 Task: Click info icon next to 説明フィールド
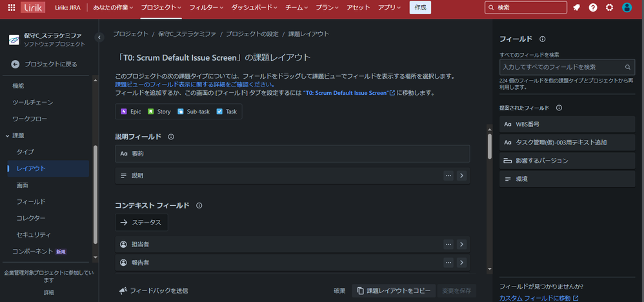coord(171,137)
